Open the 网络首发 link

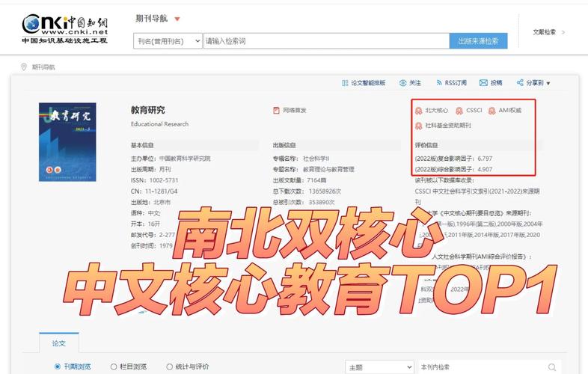295,110
